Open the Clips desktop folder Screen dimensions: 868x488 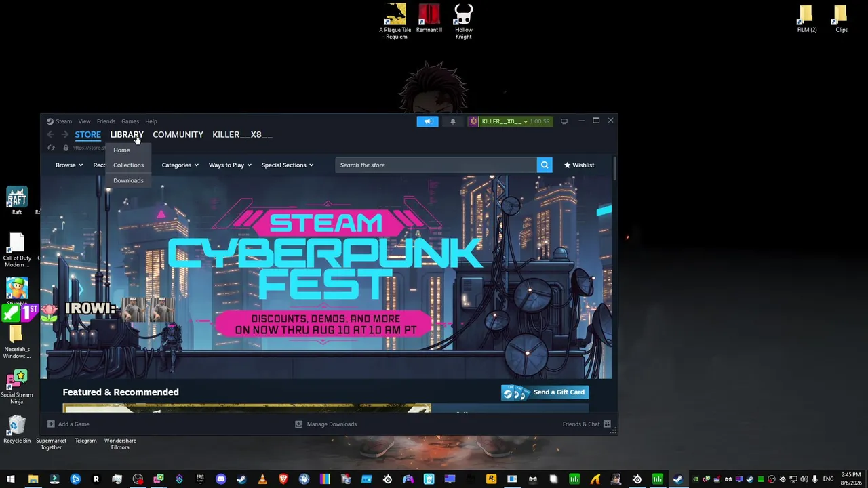842,19
